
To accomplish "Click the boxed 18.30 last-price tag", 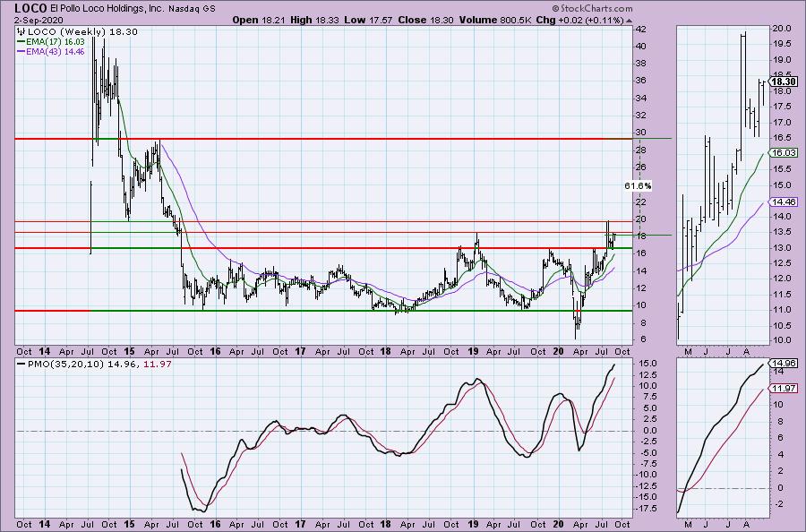I will [x=784, y=82].
